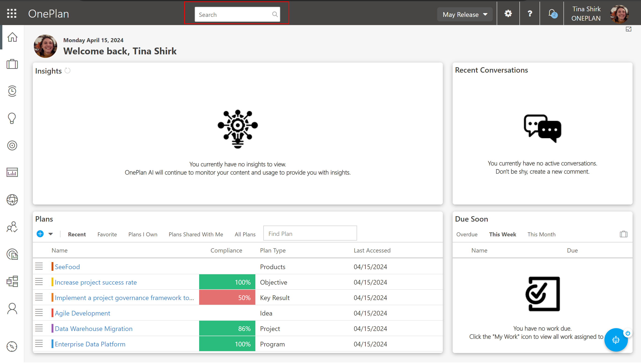This screenshot has width=641, height=364.
Task: Expand the May Release dropdown
Action: (465, 15)
